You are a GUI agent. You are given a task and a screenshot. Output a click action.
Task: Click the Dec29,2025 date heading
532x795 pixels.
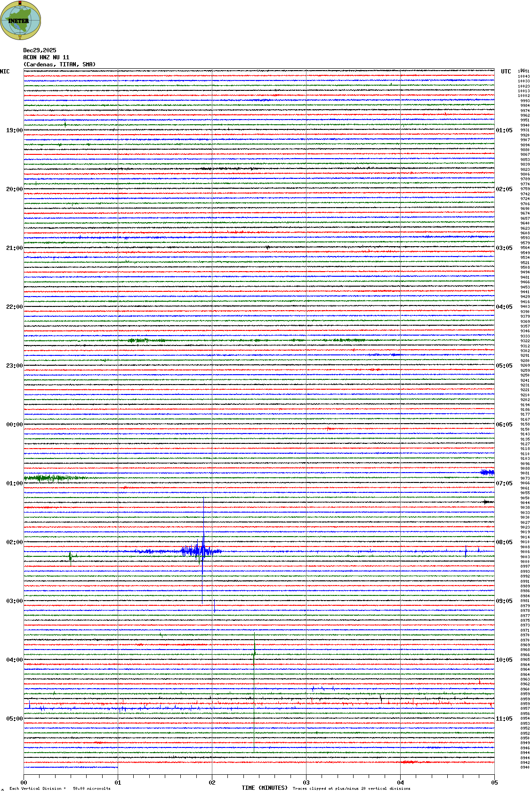coord(40,50)
